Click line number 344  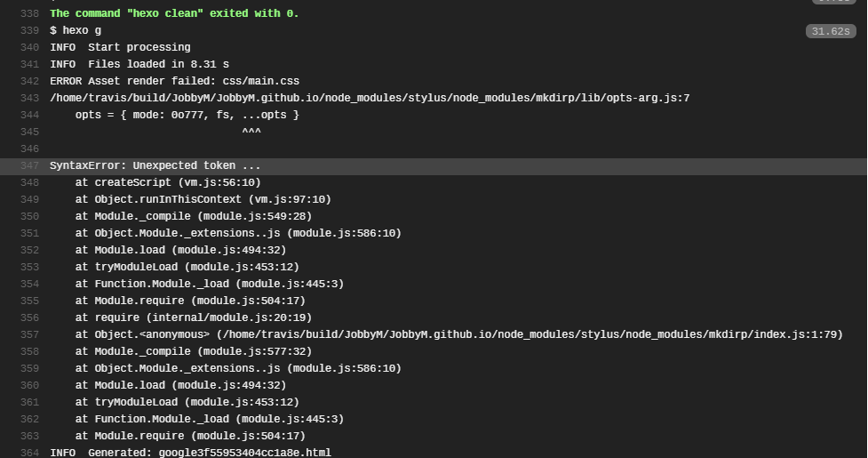(29, 115)
